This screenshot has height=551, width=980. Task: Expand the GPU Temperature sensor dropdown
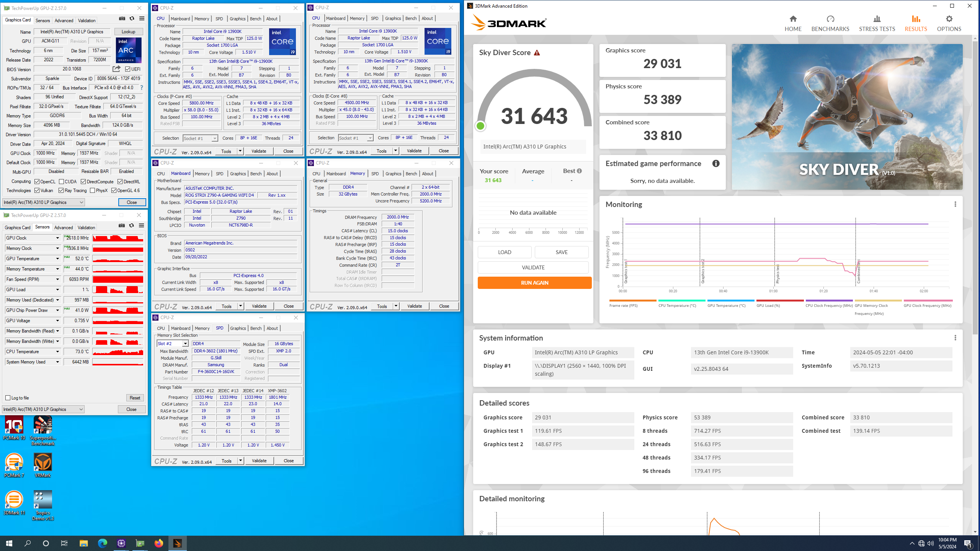[x=57, y=259]
